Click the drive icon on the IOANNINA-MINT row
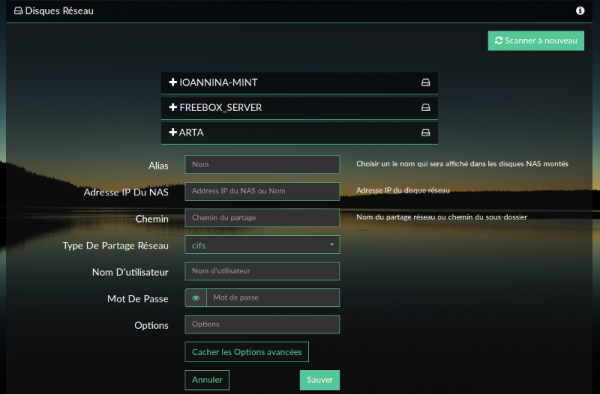600x394 pixels. tap(426, 83)
